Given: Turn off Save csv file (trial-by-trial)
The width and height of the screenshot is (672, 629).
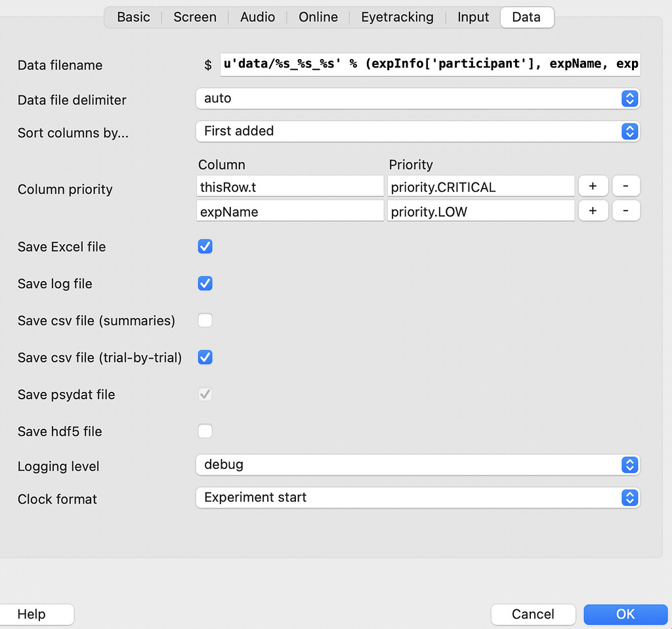Looking at the screenshot, I should click(x=205, y=357).
